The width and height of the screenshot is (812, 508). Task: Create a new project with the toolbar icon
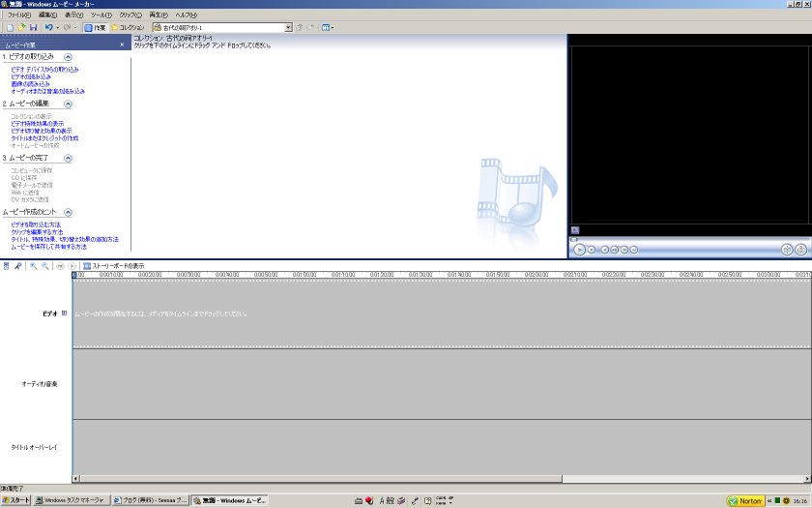[x=10, y=27]
